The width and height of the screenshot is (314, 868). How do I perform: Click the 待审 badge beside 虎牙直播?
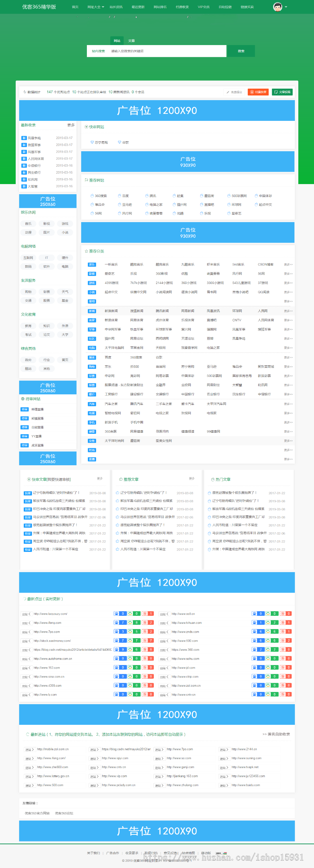(25, 445)
